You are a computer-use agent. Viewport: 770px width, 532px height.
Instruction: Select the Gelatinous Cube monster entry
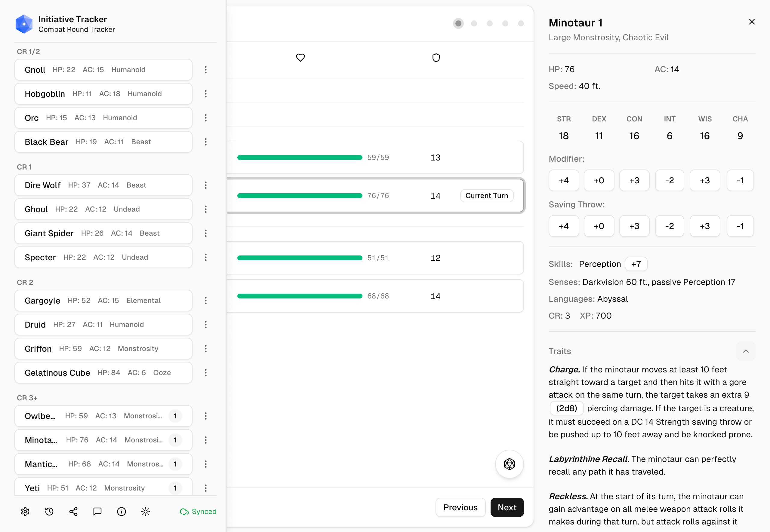point(103,372)
